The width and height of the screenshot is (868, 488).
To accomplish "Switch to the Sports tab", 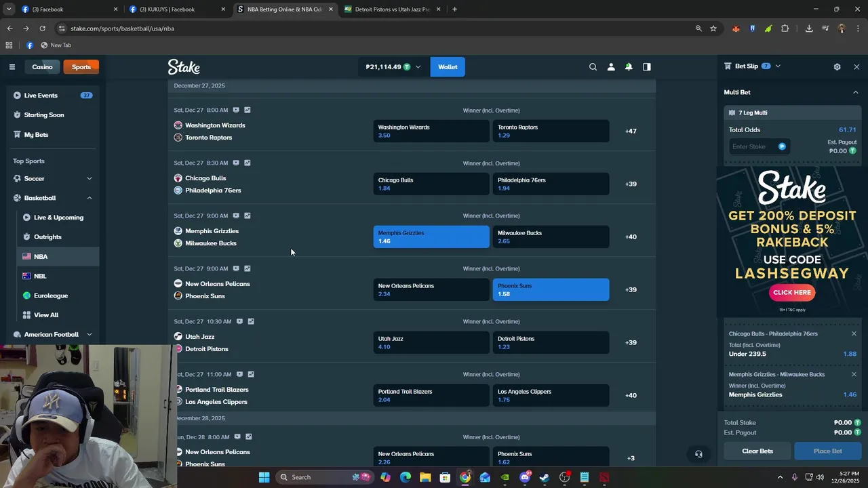I will (x=81, y=66).
